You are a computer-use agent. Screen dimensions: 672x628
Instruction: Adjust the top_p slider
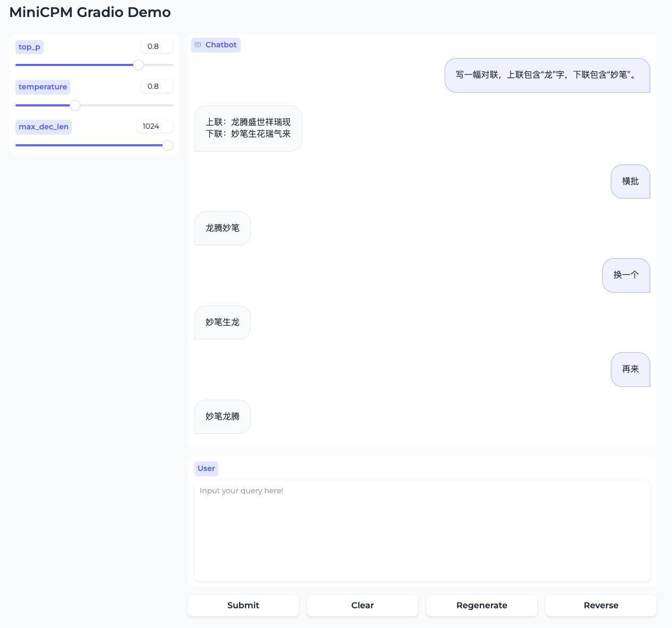click(94, 65)
